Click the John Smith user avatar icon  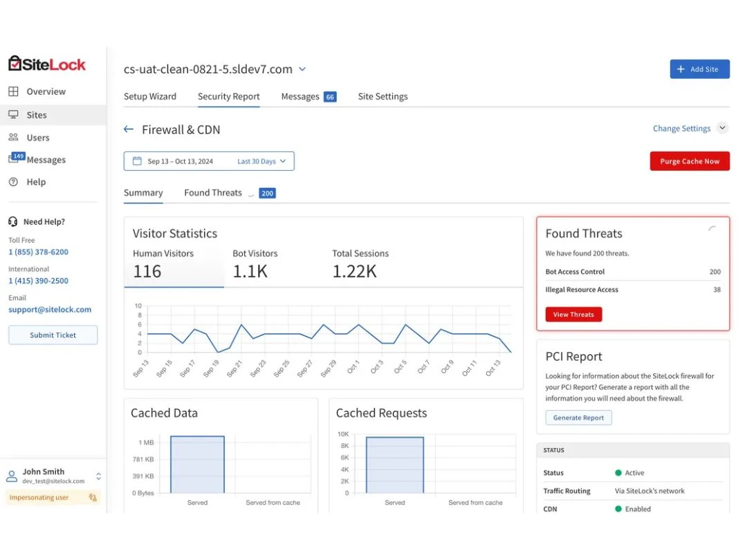coord(12,476)
